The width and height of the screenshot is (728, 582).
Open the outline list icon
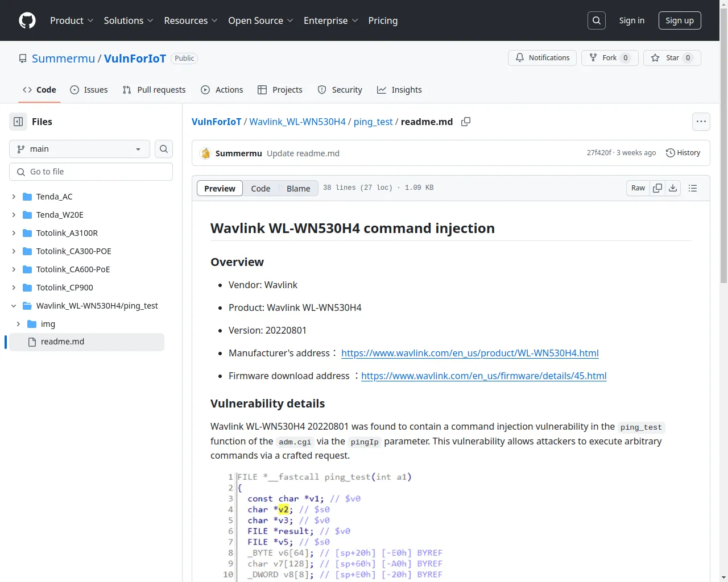click(693, 188)
